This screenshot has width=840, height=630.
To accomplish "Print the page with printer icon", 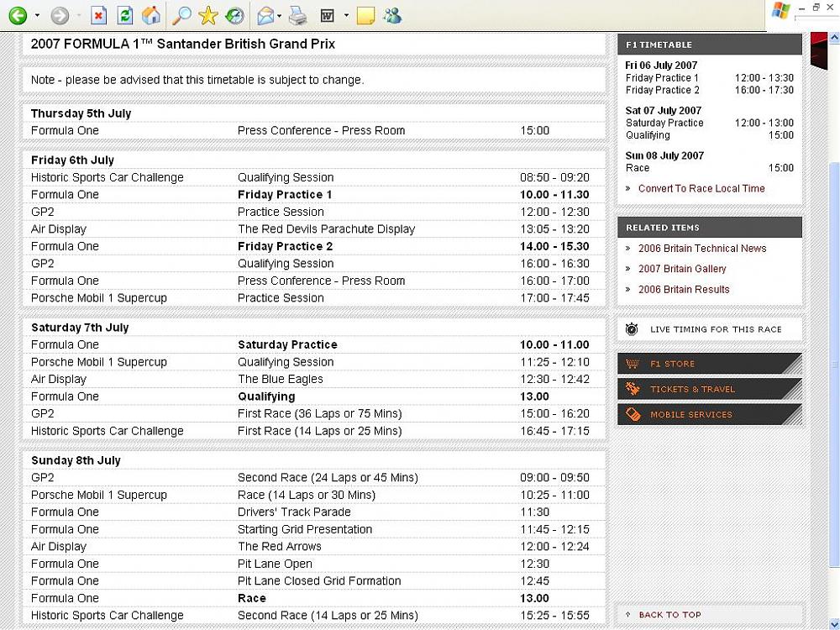I will [x=298, y=15].
